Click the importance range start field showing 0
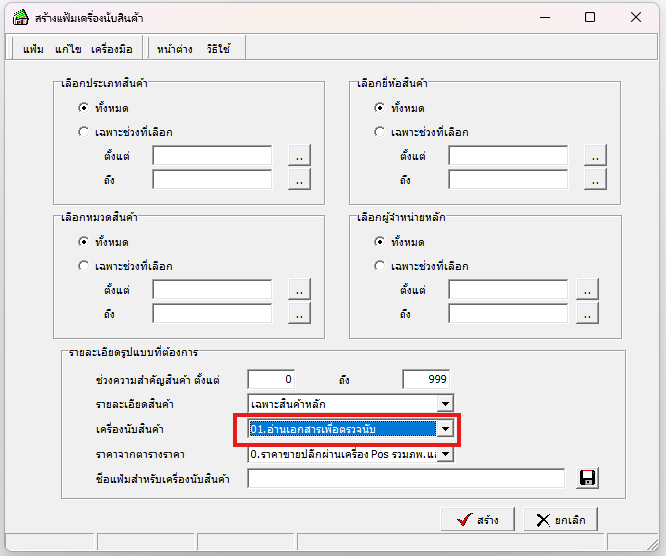Viewport: 666px width, 556px height. point(271,379)
